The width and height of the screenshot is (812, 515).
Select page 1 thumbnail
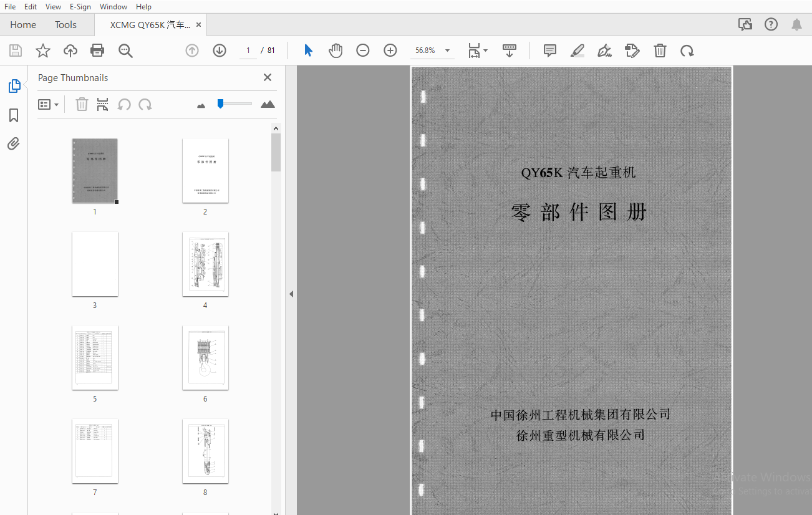(95, 171)
